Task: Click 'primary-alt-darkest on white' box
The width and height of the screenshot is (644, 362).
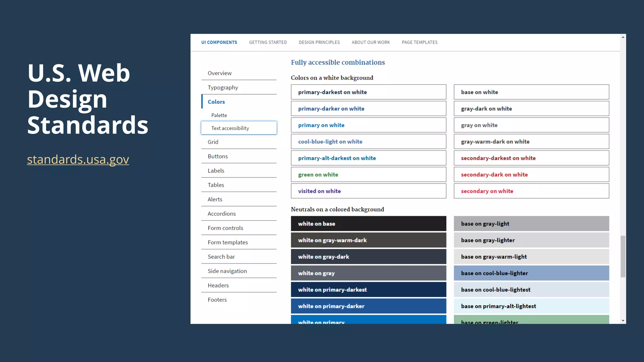Action: 369,158
